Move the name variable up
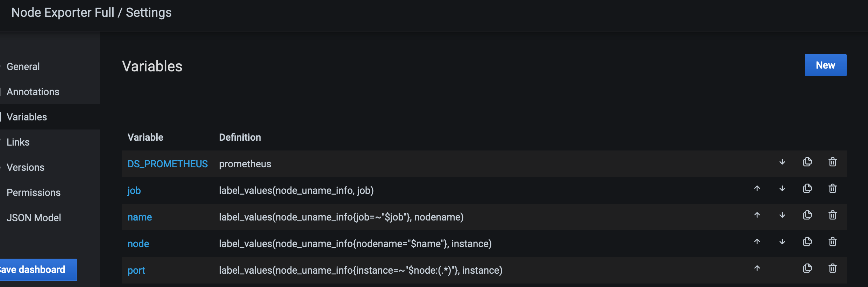Viewport: 868px width, 287px height. coord(757,215)
